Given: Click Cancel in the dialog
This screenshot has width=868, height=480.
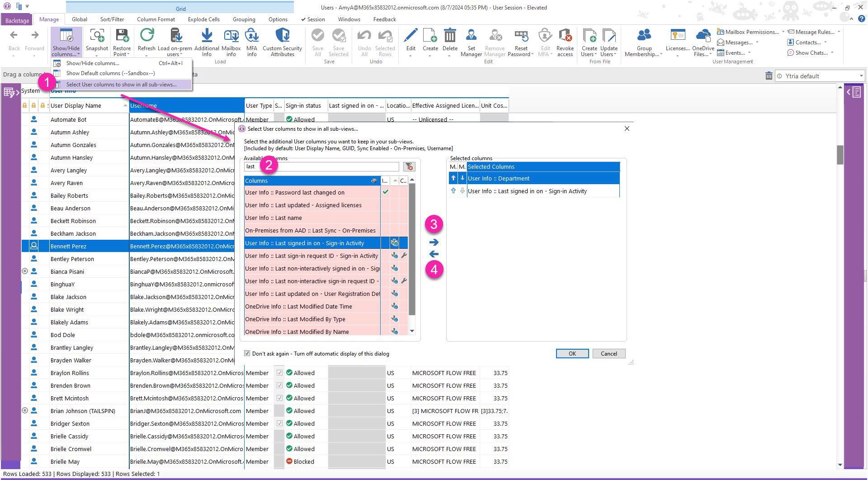Looking at the screenshot, I should pos(609,354).
